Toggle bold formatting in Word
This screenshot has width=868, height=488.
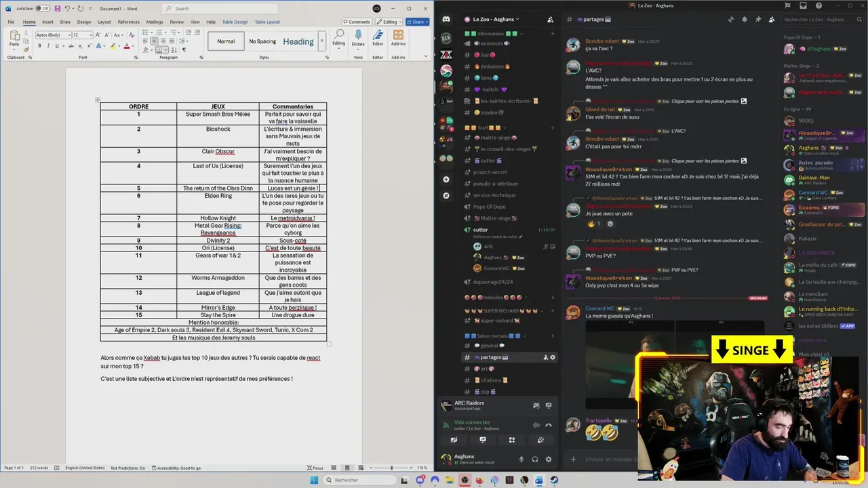[39, 46]
